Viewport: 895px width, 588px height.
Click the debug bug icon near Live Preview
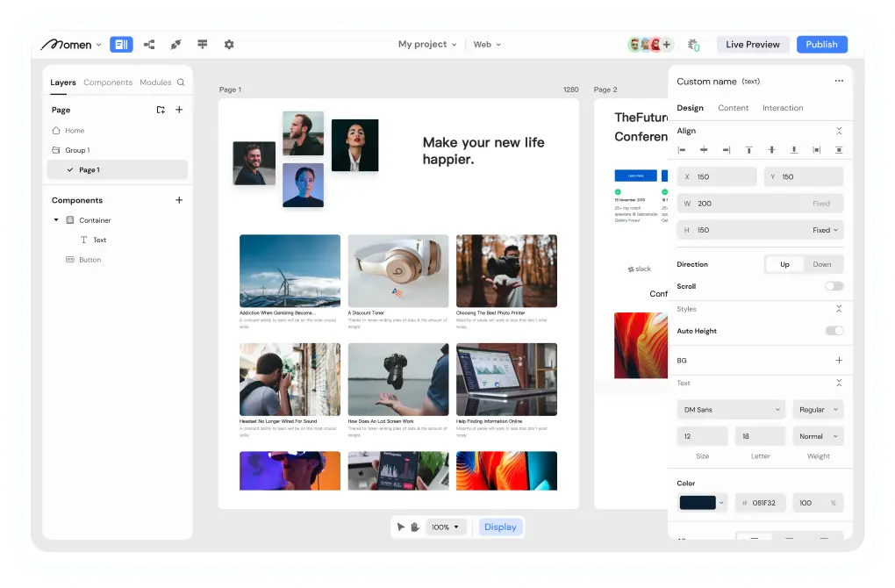pyautogui.click(x=693, y=45)
